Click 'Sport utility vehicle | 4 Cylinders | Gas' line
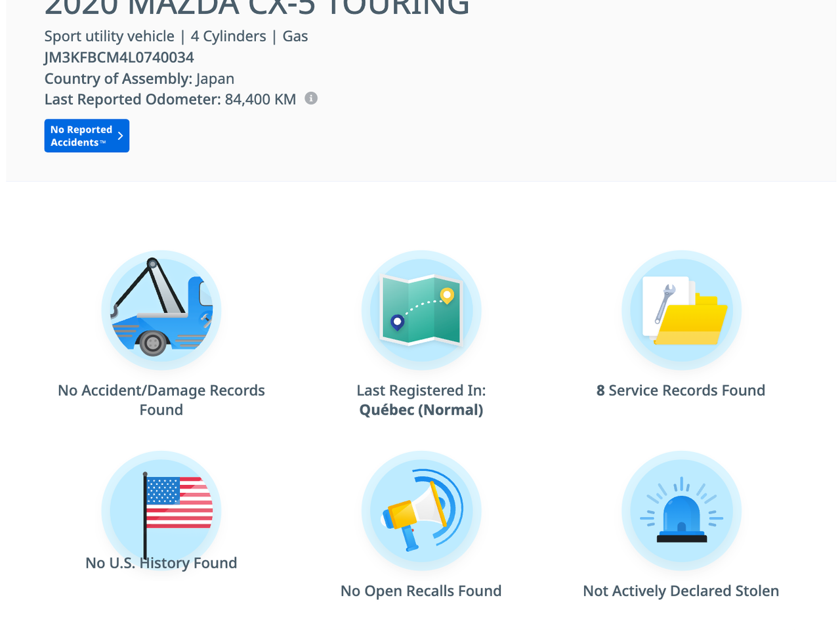 coord(176,37)
